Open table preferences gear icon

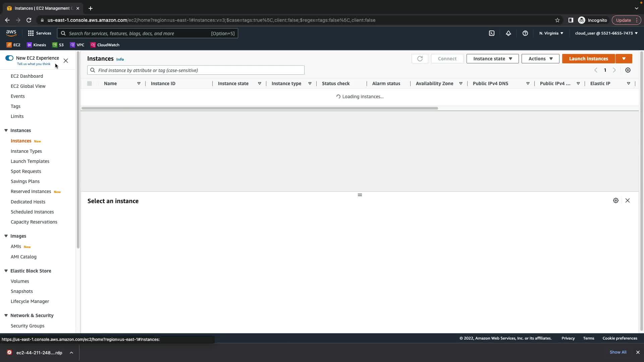(x=628, y=70)
